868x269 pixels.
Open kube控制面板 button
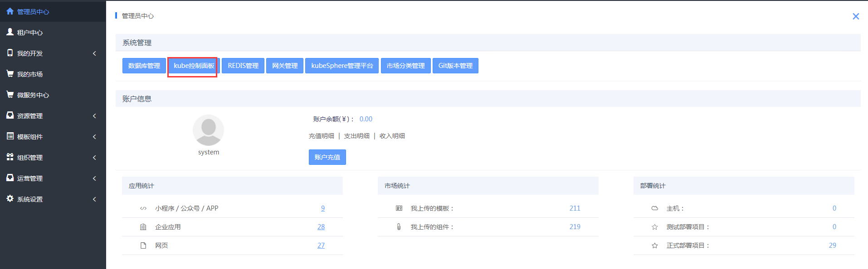[x=194, y=66]
